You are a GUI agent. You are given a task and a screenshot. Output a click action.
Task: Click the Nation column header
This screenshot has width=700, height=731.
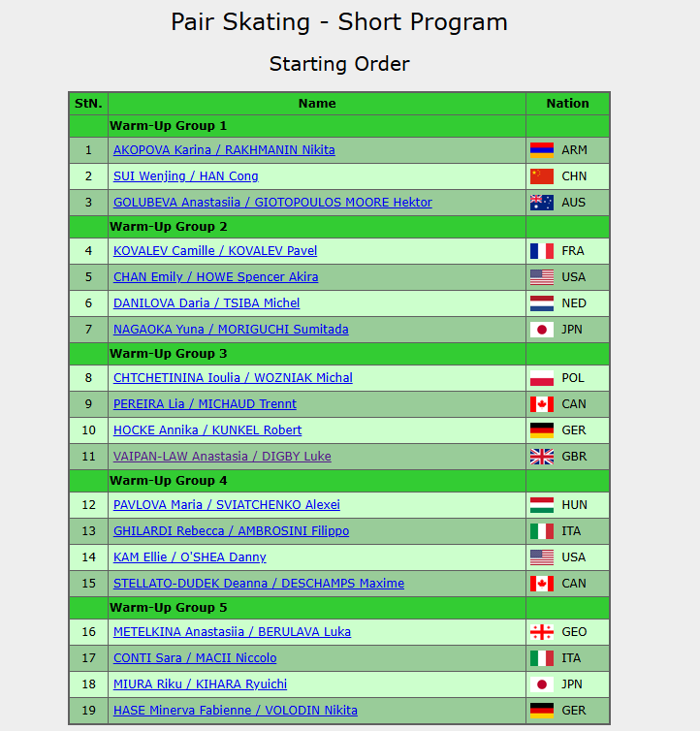(567, 104)
